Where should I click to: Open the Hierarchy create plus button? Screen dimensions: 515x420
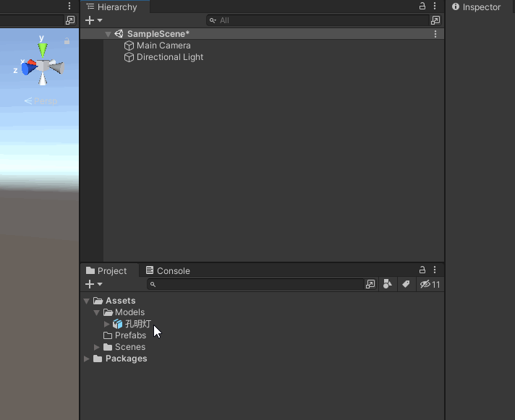pos(90,20)
